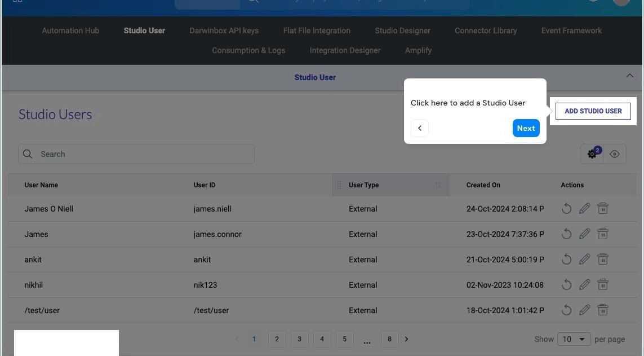
Task: Go to page 2
Action: [277, 339]
